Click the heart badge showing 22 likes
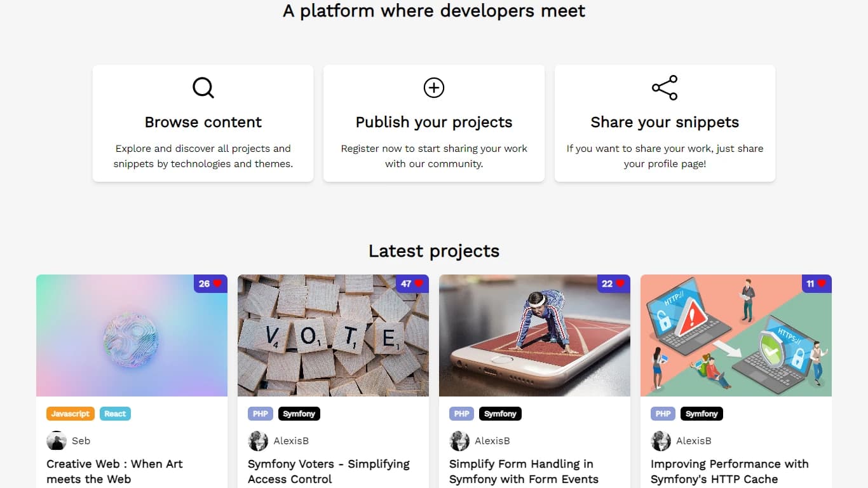The image size is (868, 488). [613, 283]
